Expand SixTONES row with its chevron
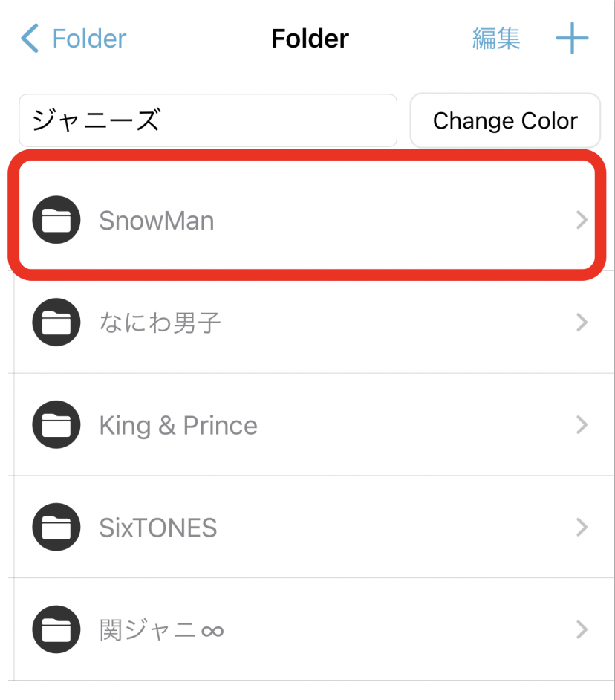The height and width of the screenshot is (700, 615). coord(582,528)
